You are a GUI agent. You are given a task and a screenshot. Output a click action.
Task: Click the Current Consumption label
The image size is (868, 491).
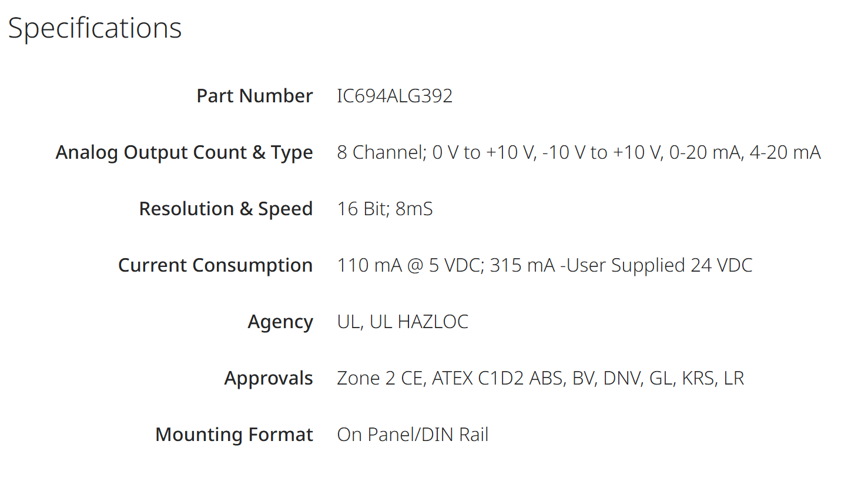pos(216,265)
